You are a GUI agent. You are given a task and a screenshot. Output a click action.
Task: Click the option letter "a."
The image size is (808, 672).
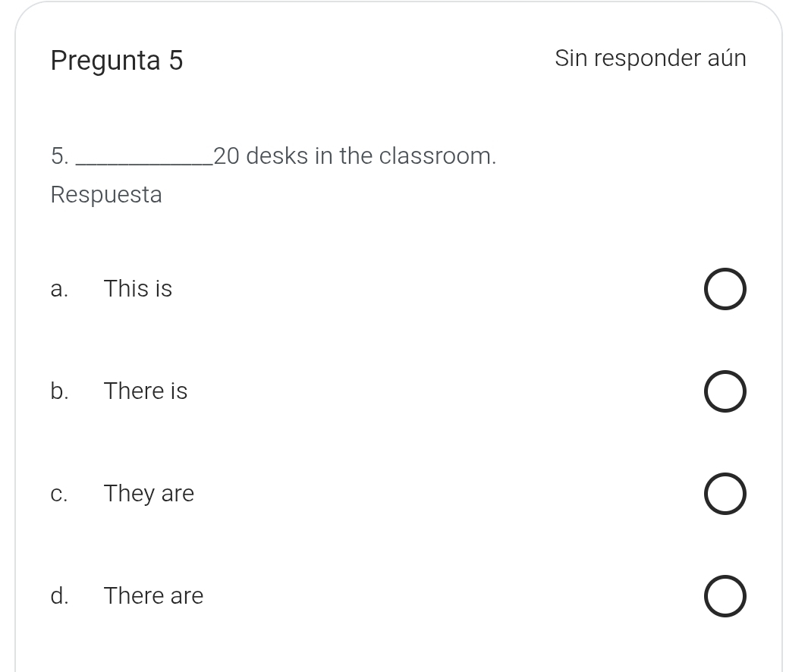point(59,289)
